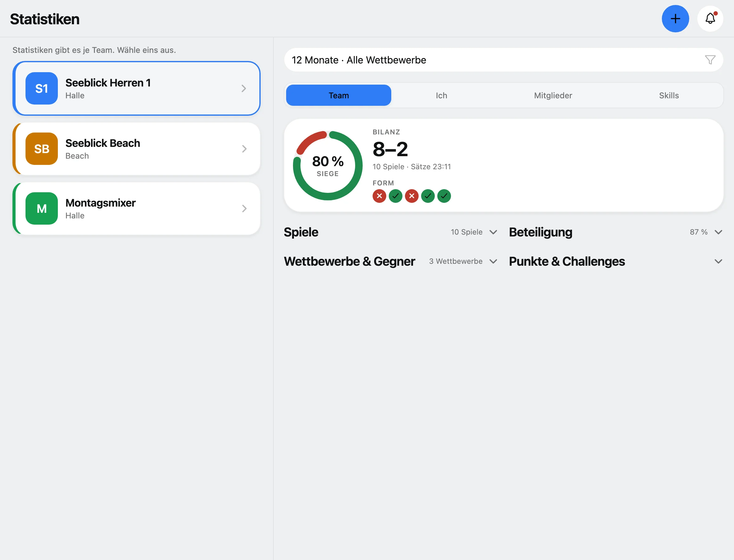The image size is (734, 560).
Task: Open the filter funnel icon
Action: (710, 60)
